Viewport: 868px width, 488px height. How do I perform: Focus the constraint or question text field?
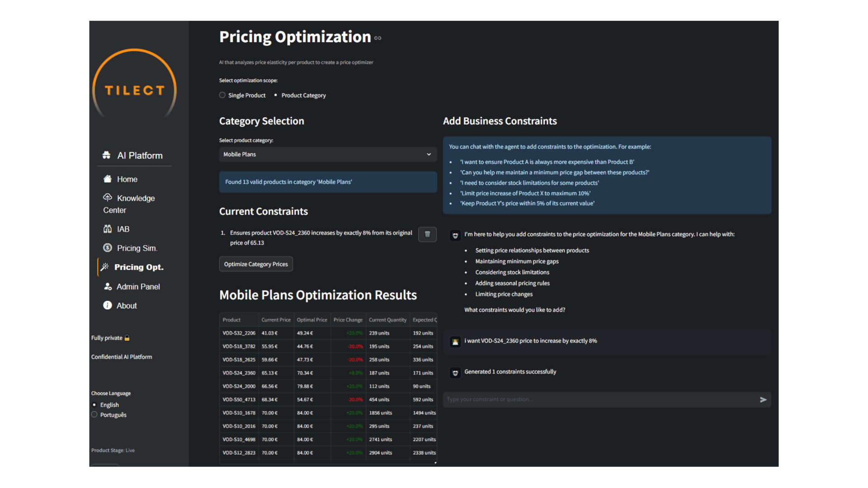(599, 399)
